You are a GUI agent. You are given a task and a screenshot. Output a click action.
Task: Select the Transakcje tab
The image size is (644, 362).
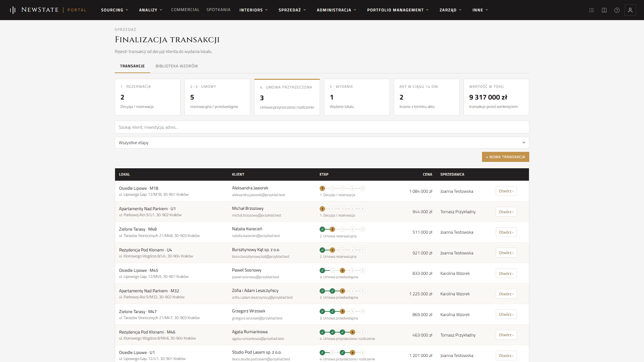tap(132, 66)
